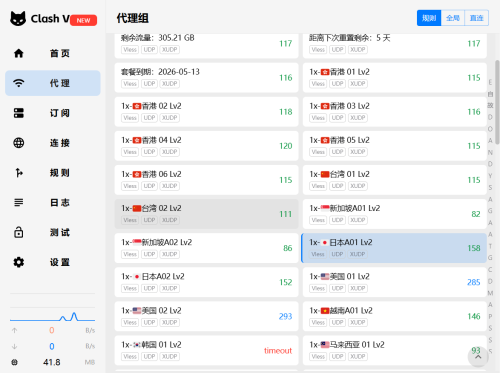Select proxy node 香港 02 Lv2
500x373 pixels.
[x=206, y=112]
